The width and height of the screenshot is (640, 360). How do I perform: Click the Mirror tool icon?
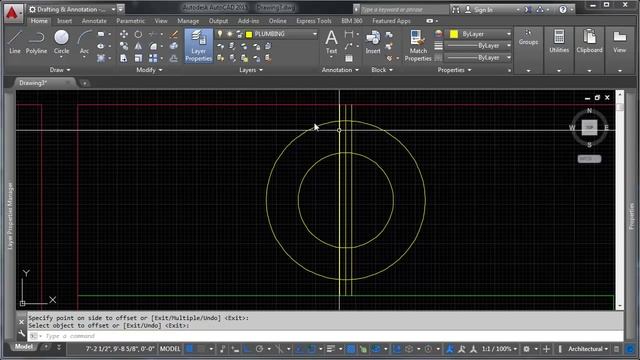(x=138, y=46)
